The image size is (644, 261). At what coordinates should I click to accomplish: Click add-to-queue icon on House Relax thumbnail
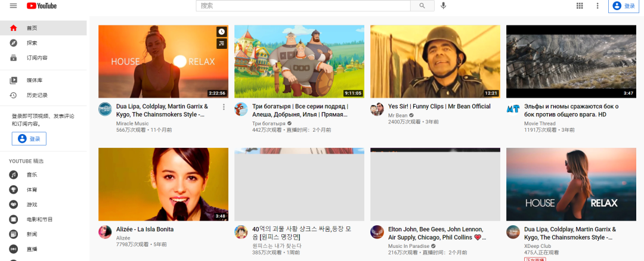[222, 43]
